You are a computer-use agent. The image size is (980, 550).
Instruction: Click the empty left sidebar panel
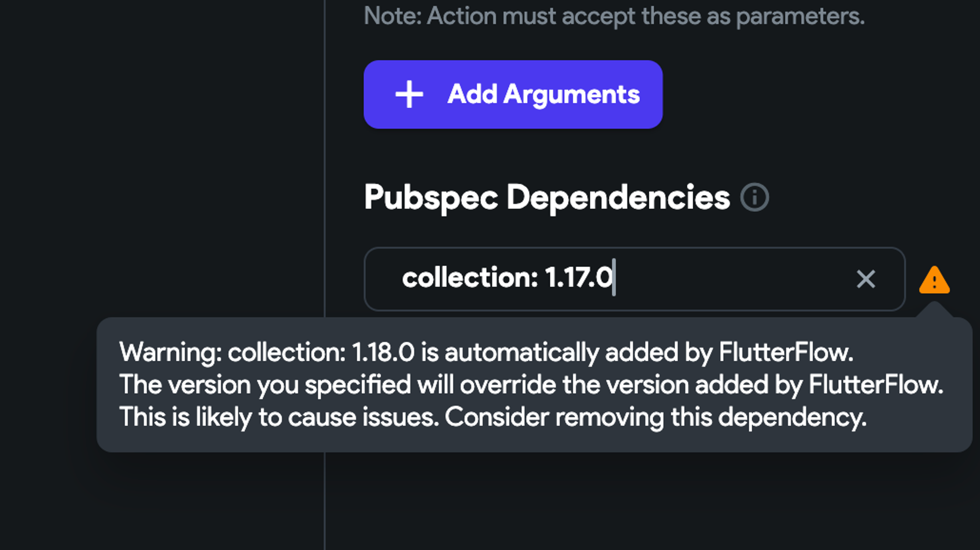[162, 157]
